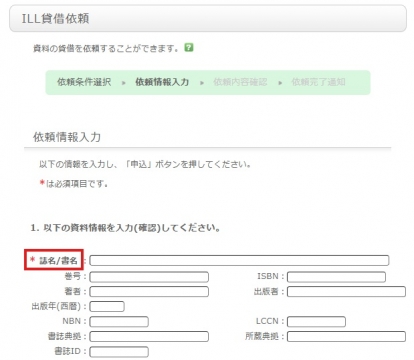Select the 依頼完了通知 step in the progress bar
Screen dimensions: 414x360
(x=318, y=82)
